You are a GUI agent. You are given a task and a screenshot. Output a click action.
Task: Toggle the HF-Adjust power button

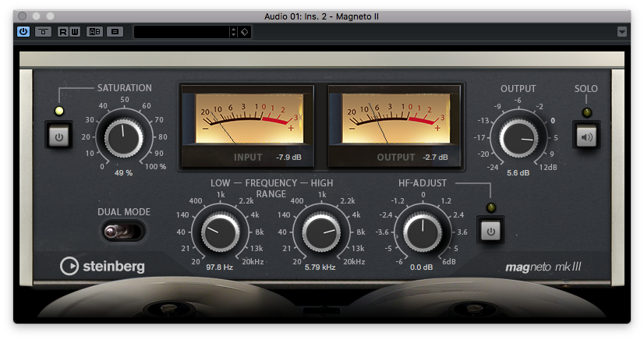491,231
